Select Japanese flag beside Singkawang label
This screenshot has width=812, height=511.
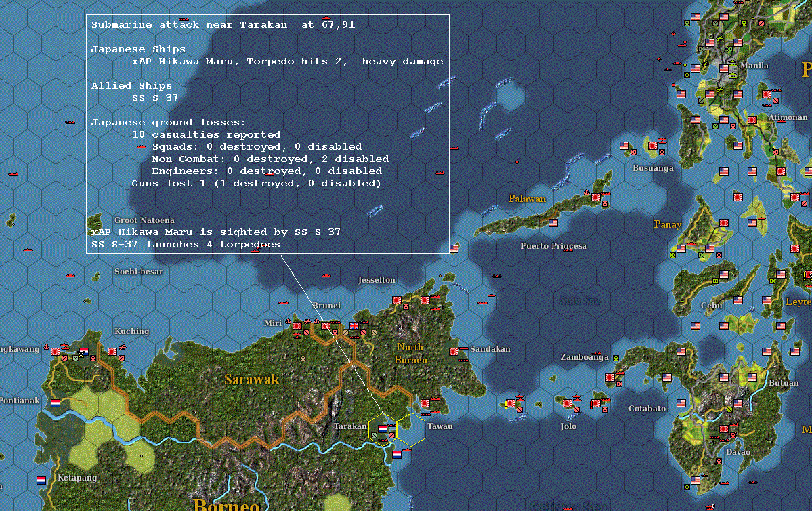56,352
